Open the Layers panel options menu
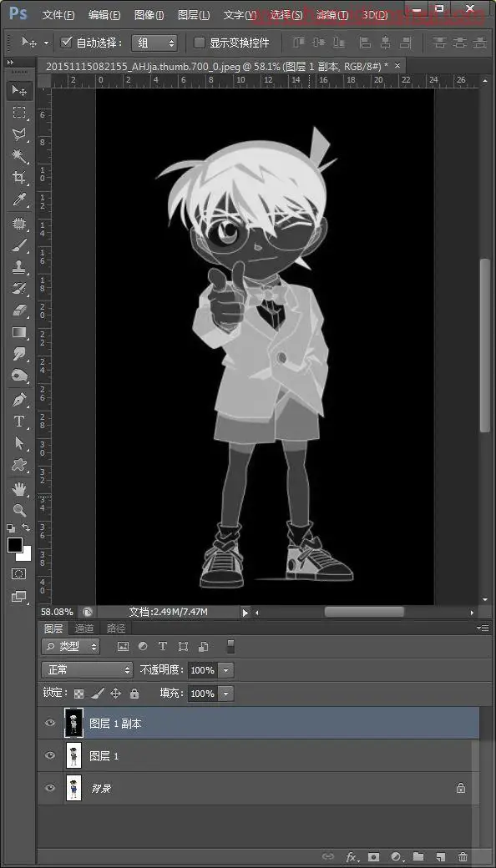 tap(483, 628)
